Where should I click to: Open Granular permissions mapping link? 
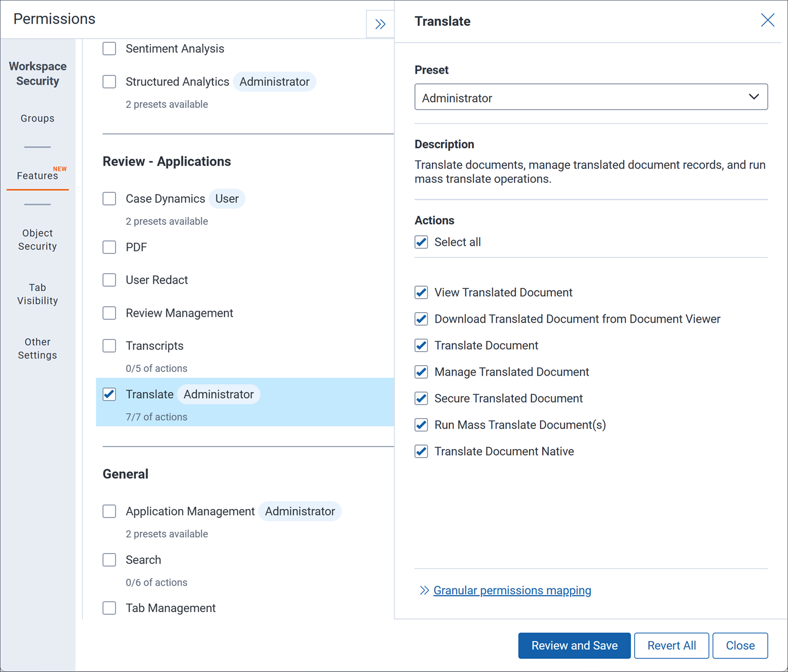512,591
